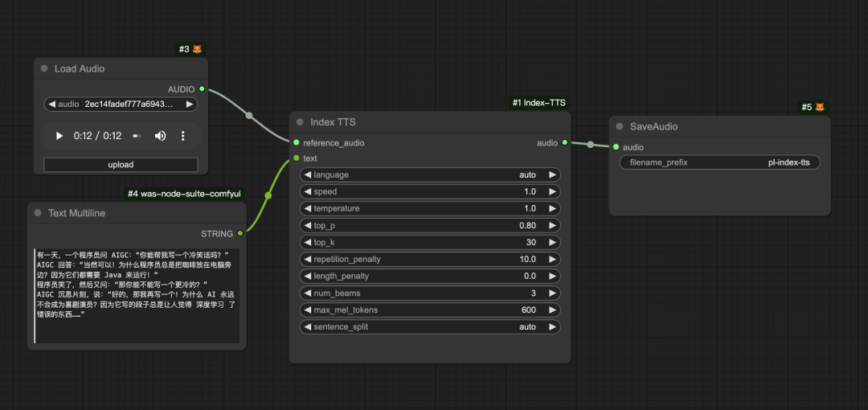Open audio player more options menu

182,136
